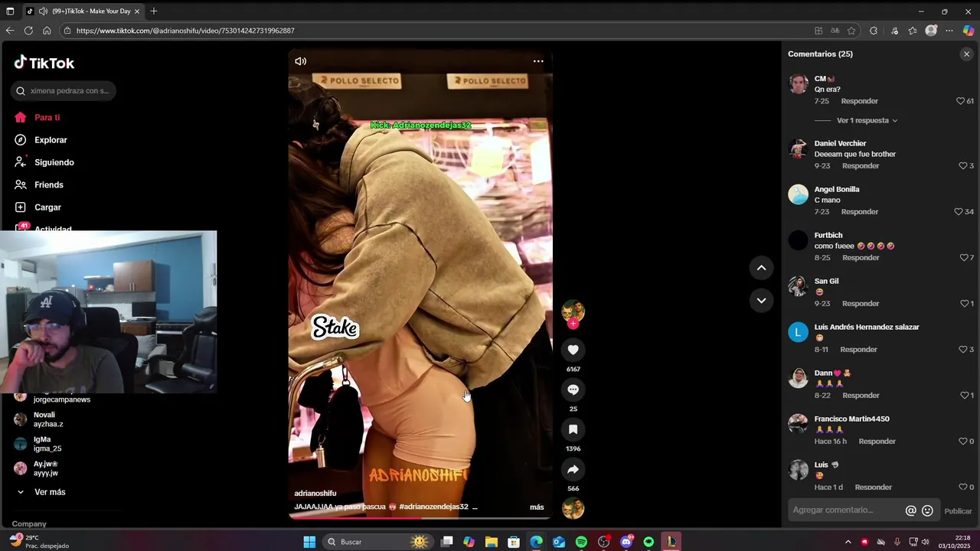Bookmark the video using the save icon
Screen dimensions: 980x551
[573, 429]
